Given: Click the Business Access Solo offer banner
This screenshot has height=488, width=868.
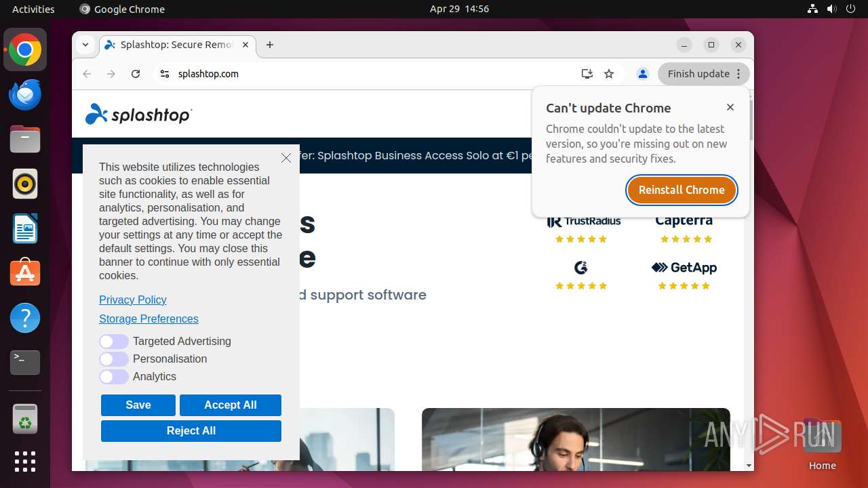Looking at the screenshot, I should pyautogui.click(x=416, y=155).
